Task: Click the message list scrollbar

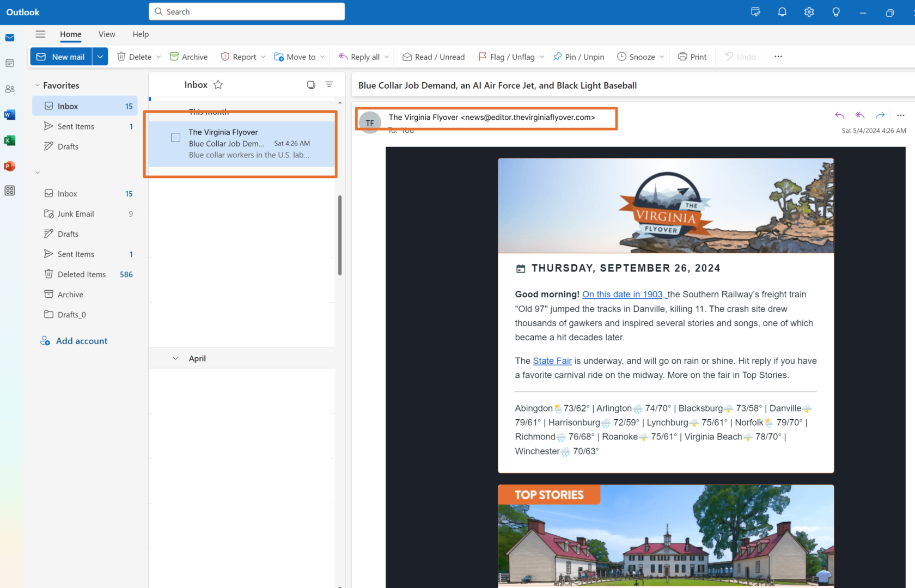Action: 340,235
